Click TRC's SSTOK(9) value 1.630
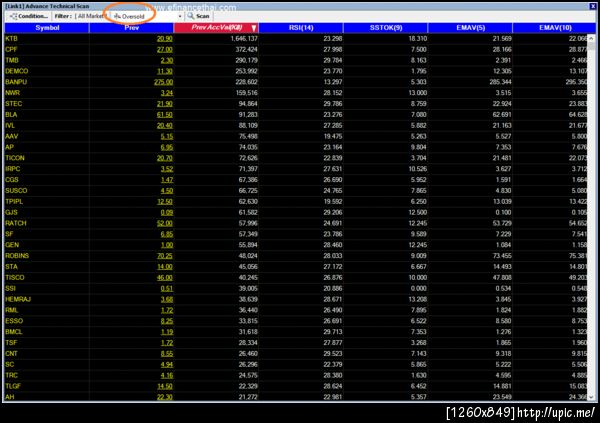600x423 pixels. point(419,375)
